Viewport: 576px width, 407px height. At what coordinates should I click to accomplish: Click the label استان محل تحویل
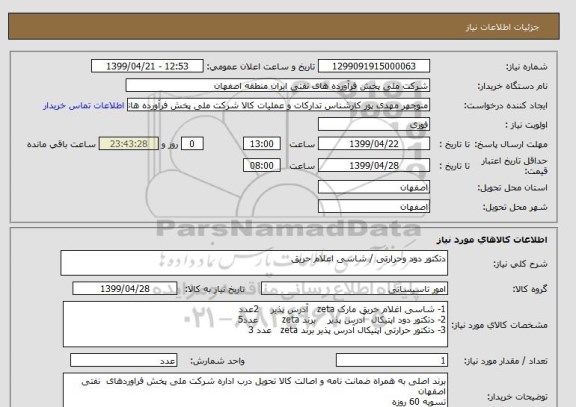click(512, 188)
